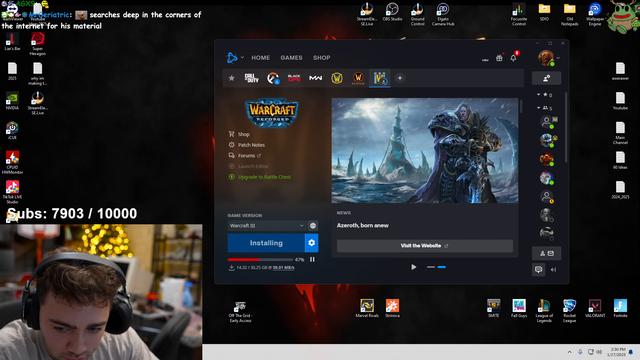Open the Favorites star tab
This screenshot has width=640, height=360.
coord(231,78)
